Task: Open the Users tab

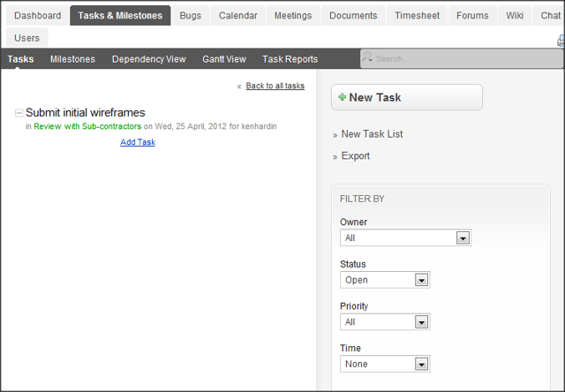Action: coord(27,38)
